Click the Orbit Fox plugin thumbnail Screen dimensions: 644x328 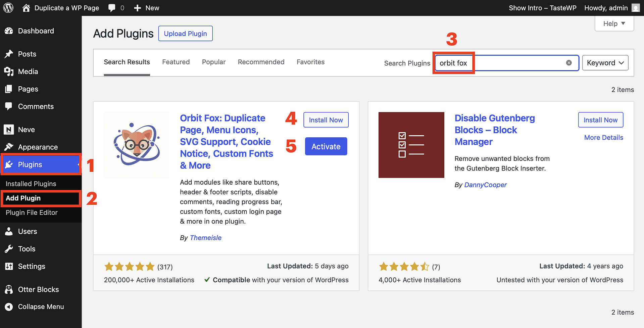point(137,145)
